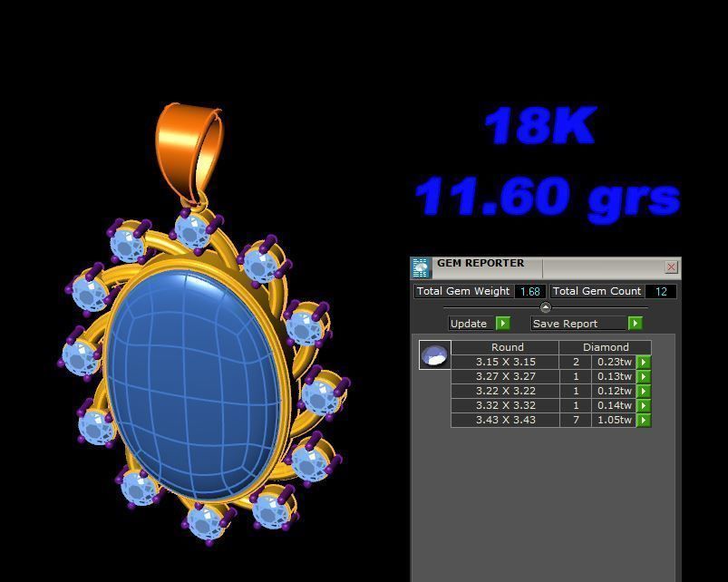
Task: Click green arrow for 3.22 X 3.22 row
Action: 644,391
